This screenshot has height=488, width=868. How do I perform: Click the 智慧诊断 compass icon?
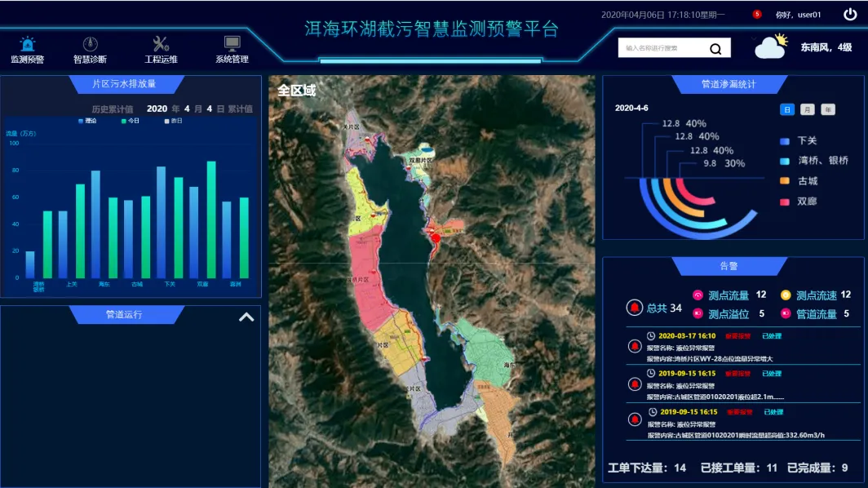click(x=90, y=44)
